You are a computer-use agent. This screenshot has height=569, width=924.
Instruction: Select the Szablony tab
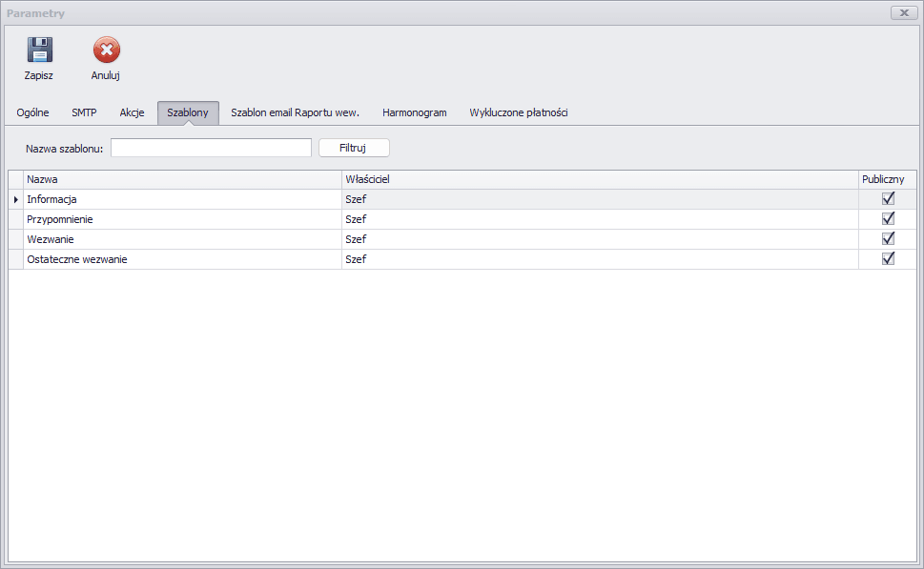(188, 112)
